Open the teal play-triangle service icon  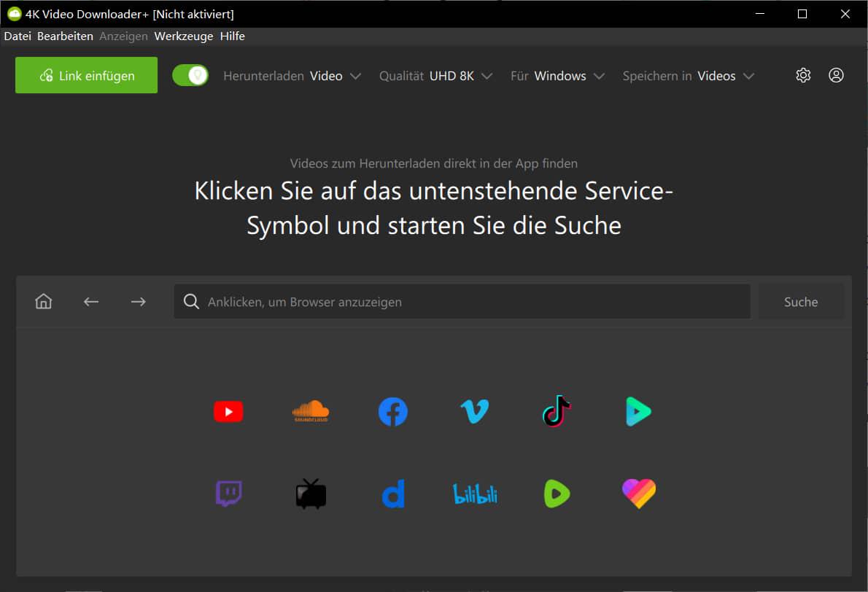638,412
